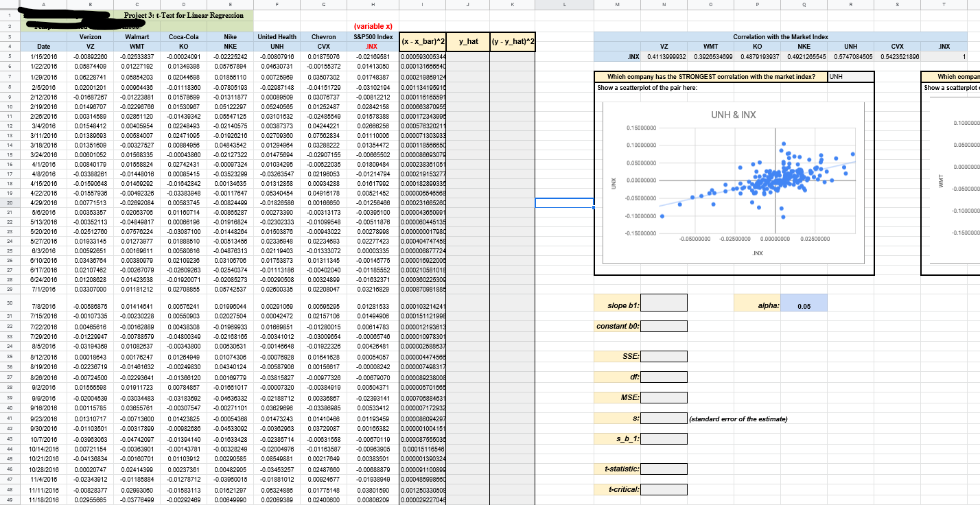Click the 'Nike' column heading cell
The height and width of the screenshot is (505, 980).
[230, 36]
